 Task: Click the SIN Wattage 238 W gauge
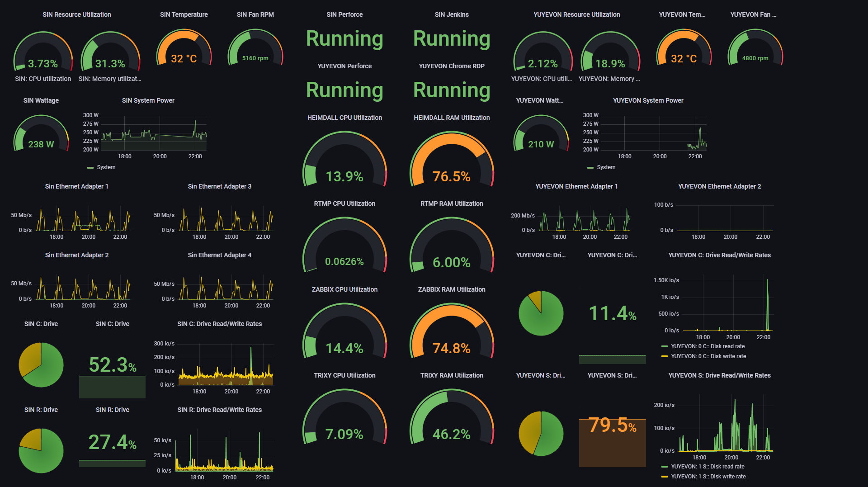41,134
